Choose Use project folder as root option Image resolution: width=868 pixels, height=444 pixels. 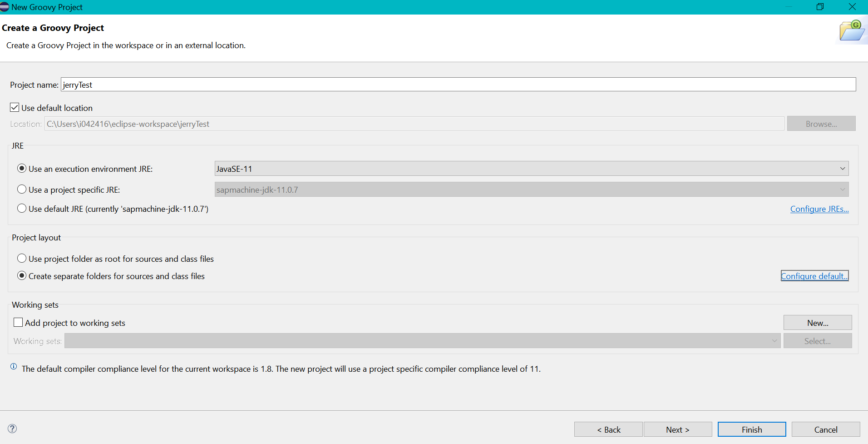coord(22,259)
